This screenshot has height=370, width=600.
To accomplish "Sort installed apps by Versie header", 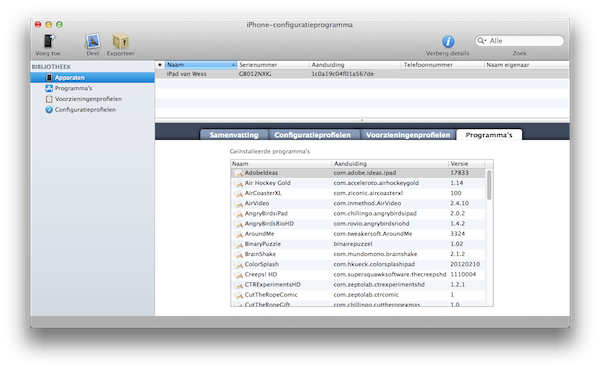I will click(x=466, y=164).
